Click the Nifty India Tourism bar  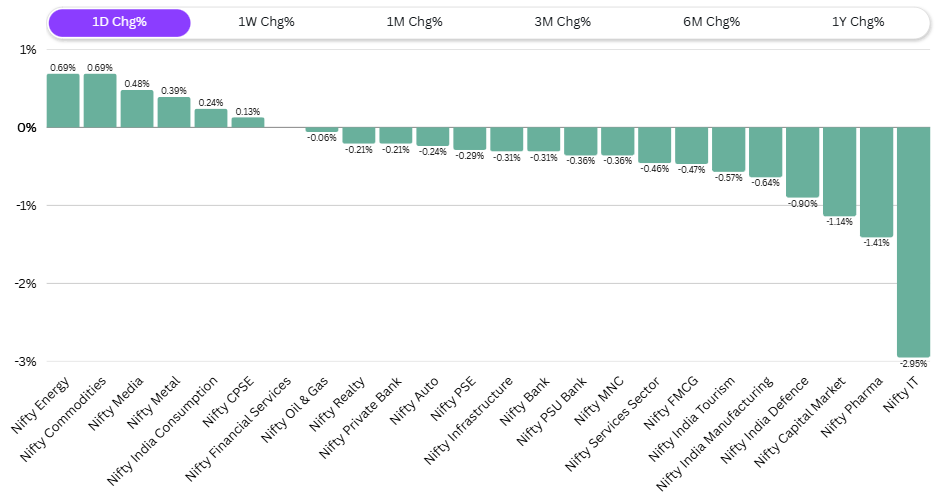(x=729, y=149)
